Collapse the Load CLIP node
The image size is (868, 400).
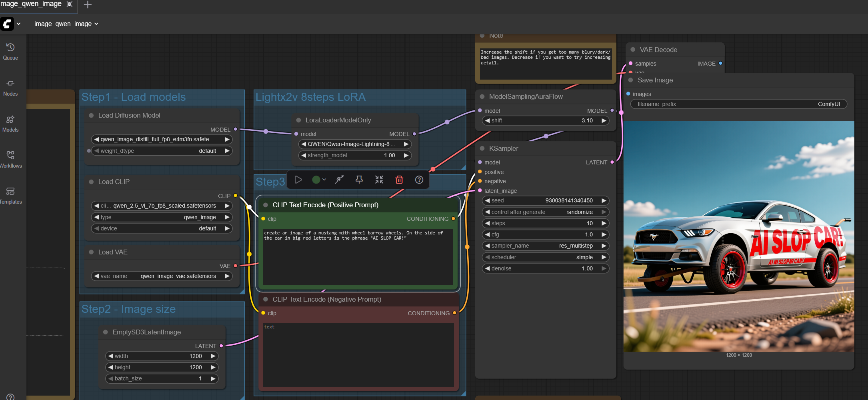[x=91, y=182]
